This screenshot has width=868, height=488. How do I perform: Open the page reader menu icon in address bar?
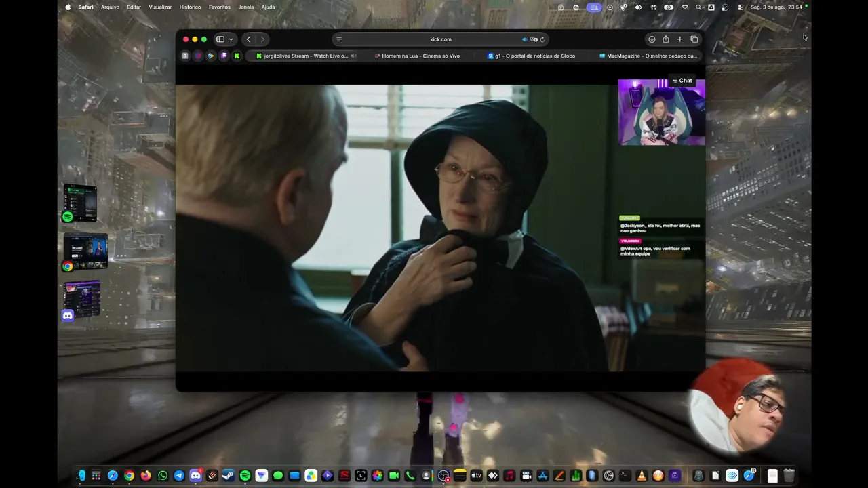tap(339, 39)
